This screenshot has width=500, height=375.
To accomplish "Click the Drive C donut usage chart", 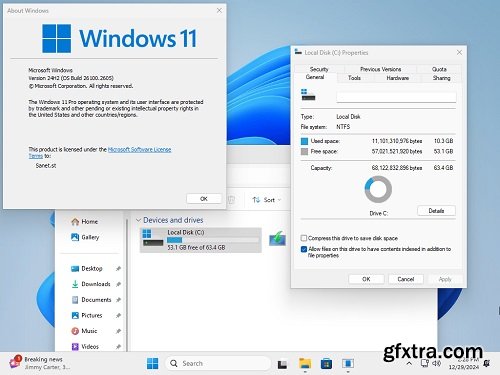I will click(x=378, y=189).
